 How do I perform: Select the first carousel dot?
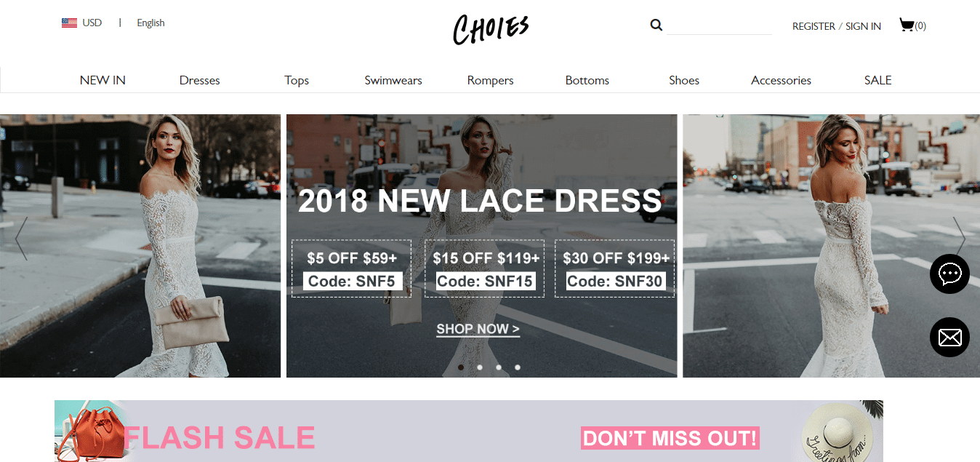(x=461, y=367)
